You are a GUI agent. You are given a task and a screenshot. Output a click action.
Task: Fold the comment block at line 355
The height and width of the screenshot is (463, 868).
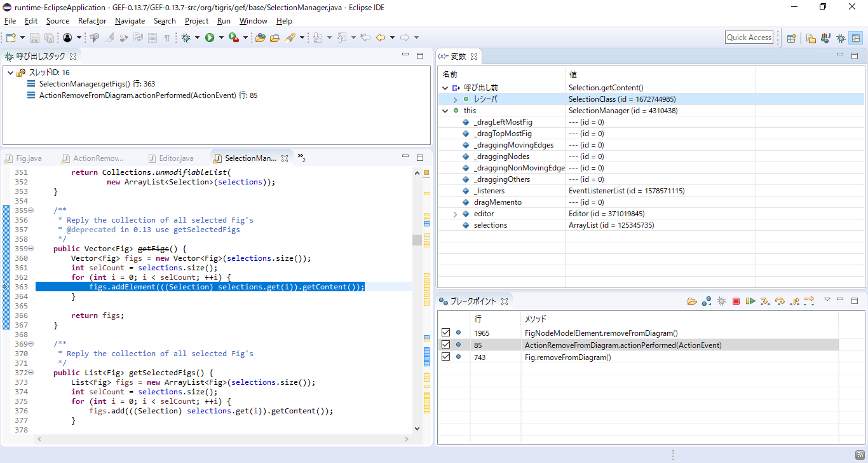pyautogui.click(x=31, y=211)
